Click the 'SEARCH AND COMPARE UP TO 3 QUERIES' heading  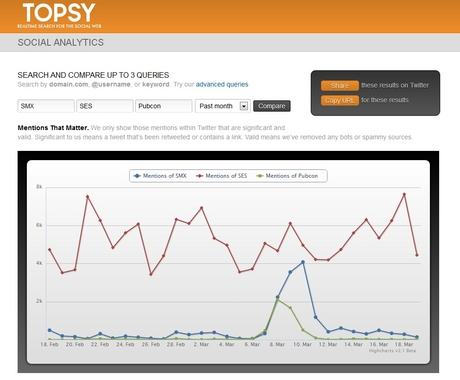coord(93,75)
